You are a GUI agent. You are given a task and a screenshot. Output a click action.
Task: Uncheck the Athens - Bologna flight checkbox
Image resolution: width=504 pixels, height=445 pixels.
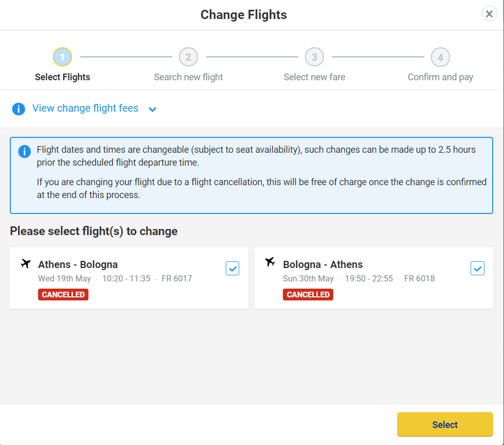pyautogui.click(x=232, y=268)
